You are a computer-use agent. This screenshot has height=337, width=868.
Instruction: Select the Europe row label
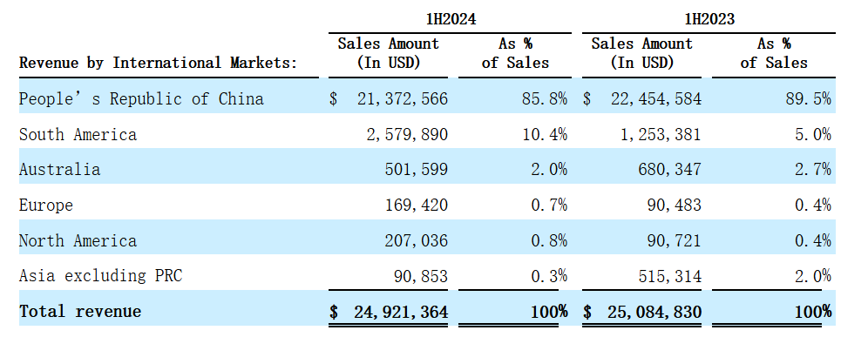click(46, 206)
